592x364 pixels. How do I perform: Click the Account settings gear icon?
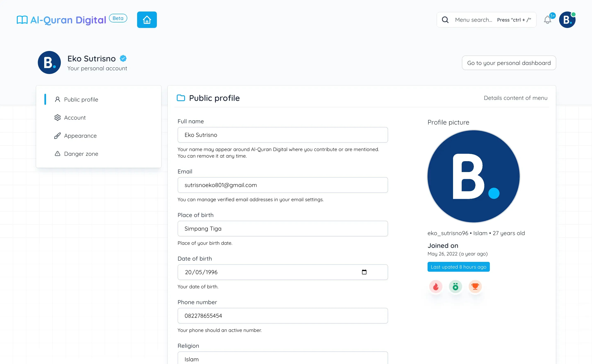(58, 118)
